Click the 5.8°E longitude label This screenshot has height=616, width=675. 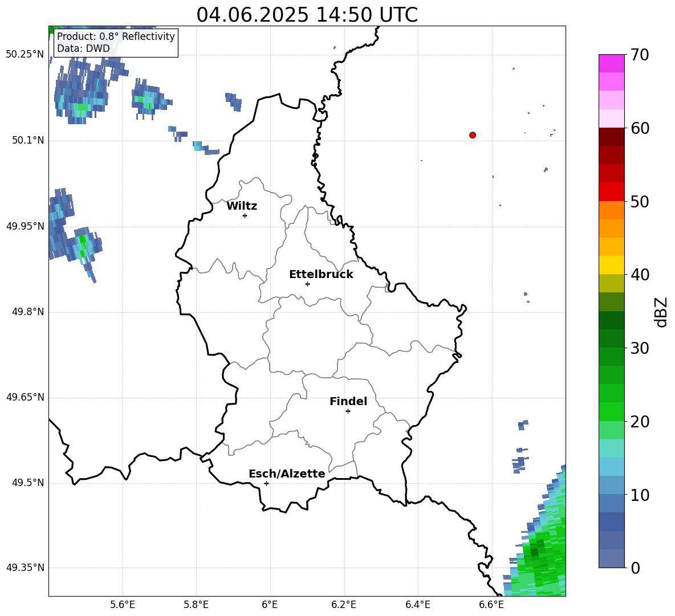(x=196, y=605)
